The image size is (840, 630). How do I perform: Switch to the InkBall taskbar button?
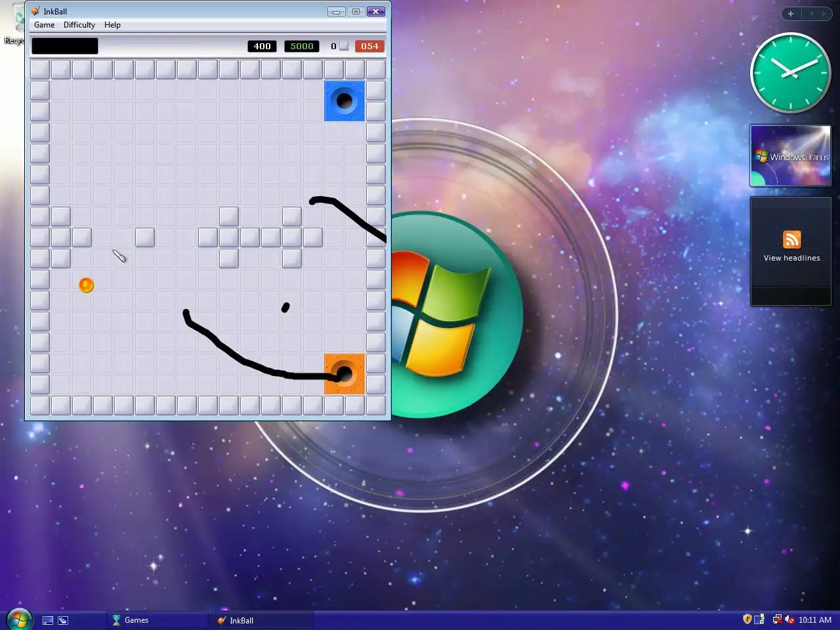262,620
